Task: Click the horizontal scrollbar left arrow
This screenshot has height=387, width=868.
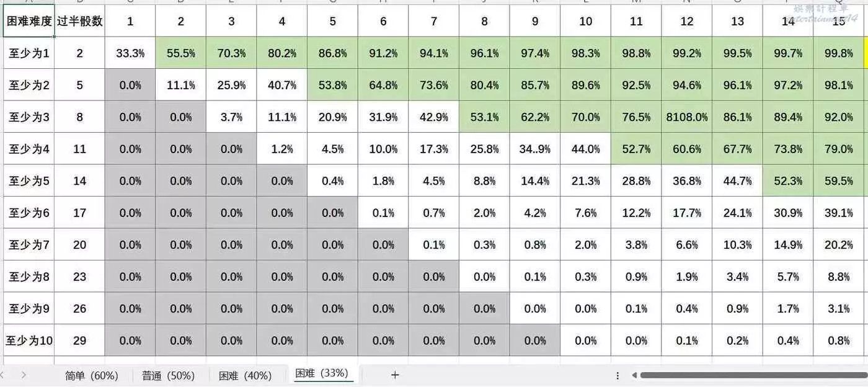Action: (634, 375)
